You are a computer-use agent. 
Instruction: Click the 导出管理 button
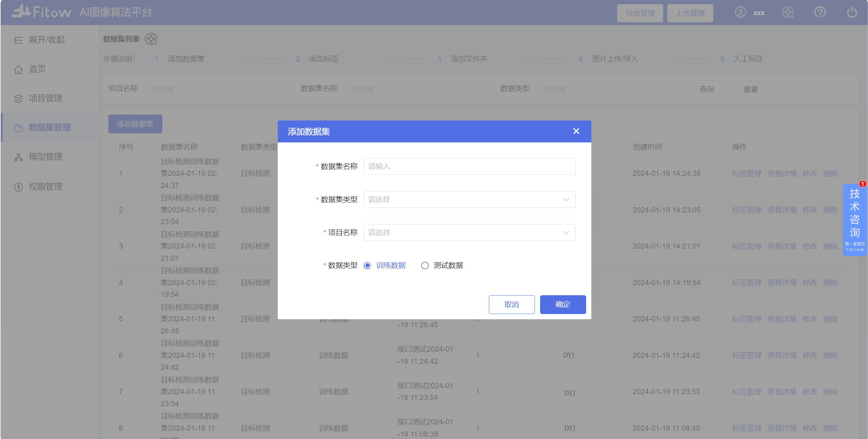click(640, 13)
